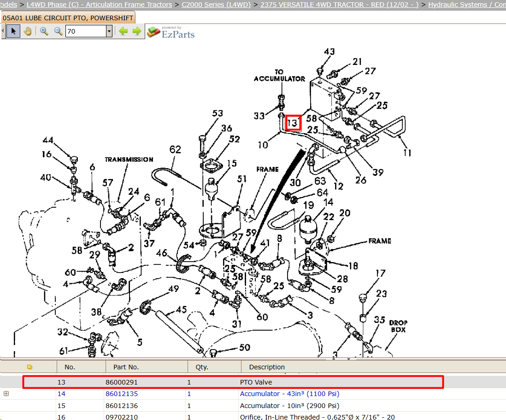The image size is (506, 420).
Task: Sort by the Description column header
Action: click(x=267, y=367)
